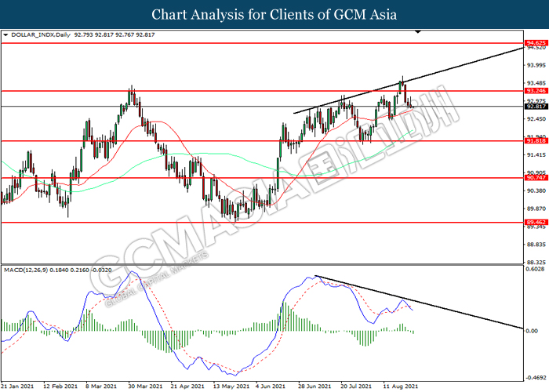Select the 90.747 red price label
This screenshot has height=392, width=549.
pos(535,179)
